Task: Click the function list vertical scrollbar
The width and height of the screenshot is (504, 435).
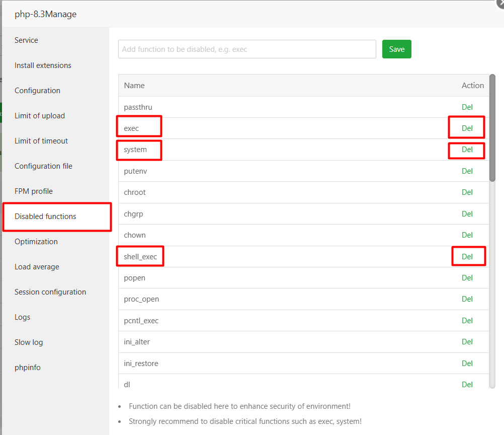Action: click(x=492, y=128)
